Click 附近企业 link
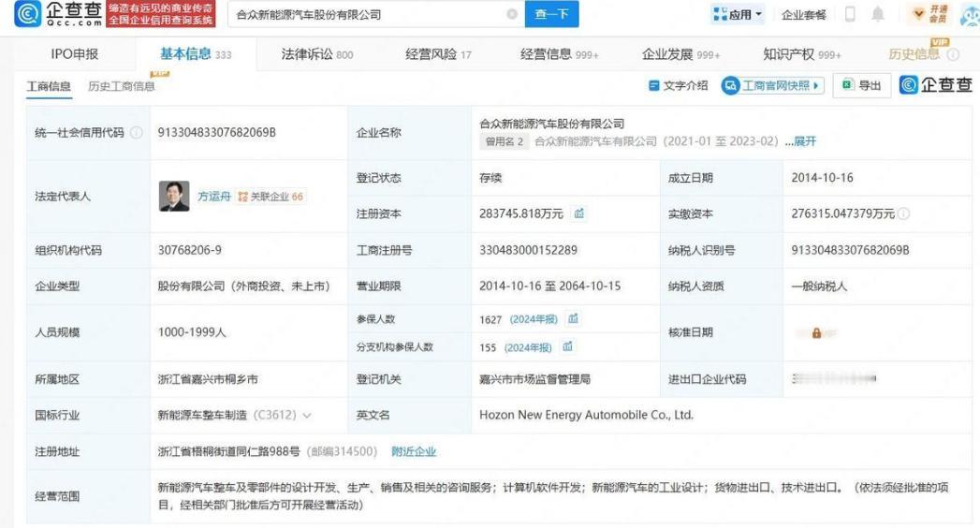 pyautogui.click(x=414, y=451)
